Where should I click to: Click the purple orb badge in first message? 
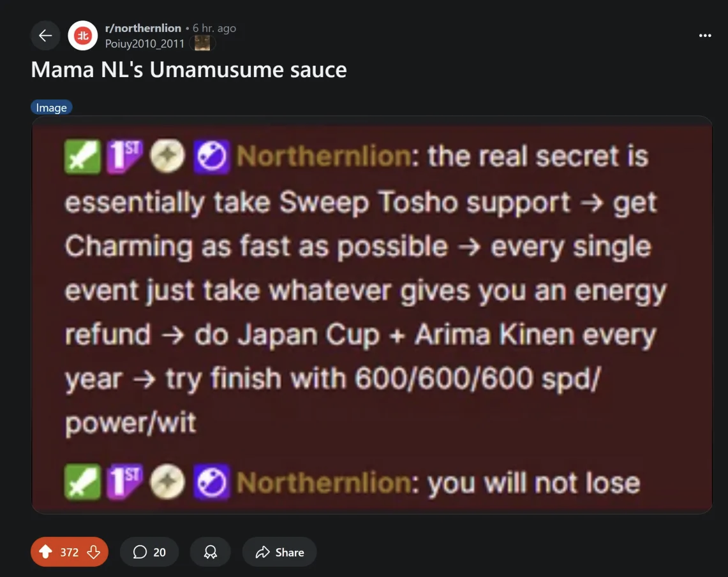coord(211,157)
